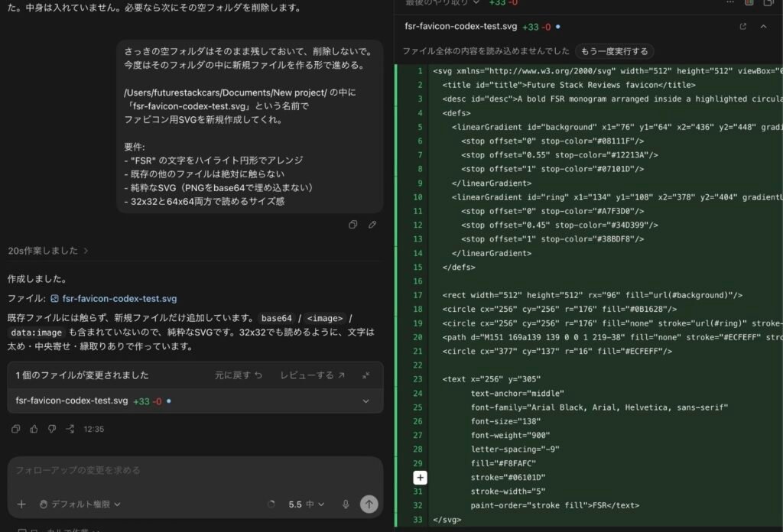The image size is (783, 532).
Task: Click the 12:35 timestamp
Action: pyautogui.click(x=94, y=430)
